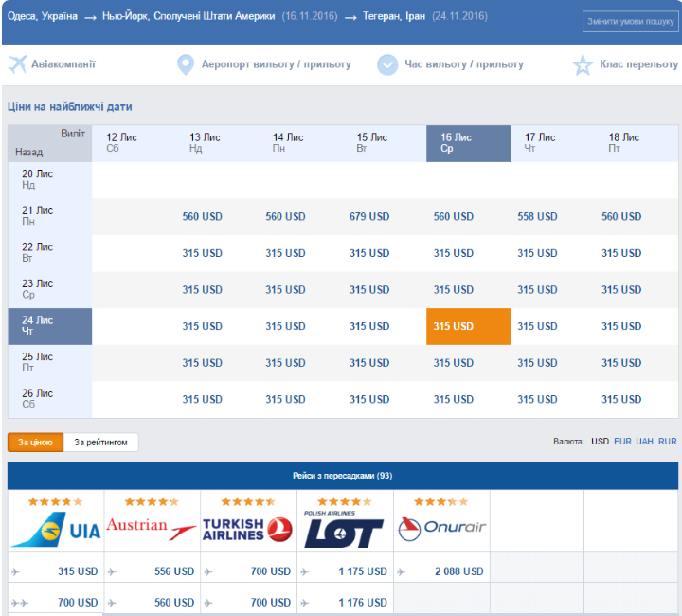The width and height of the screenshot is (682, 616).
Task: Click 2 088 USD Onurair price
Action: click(x=458, y=571)
